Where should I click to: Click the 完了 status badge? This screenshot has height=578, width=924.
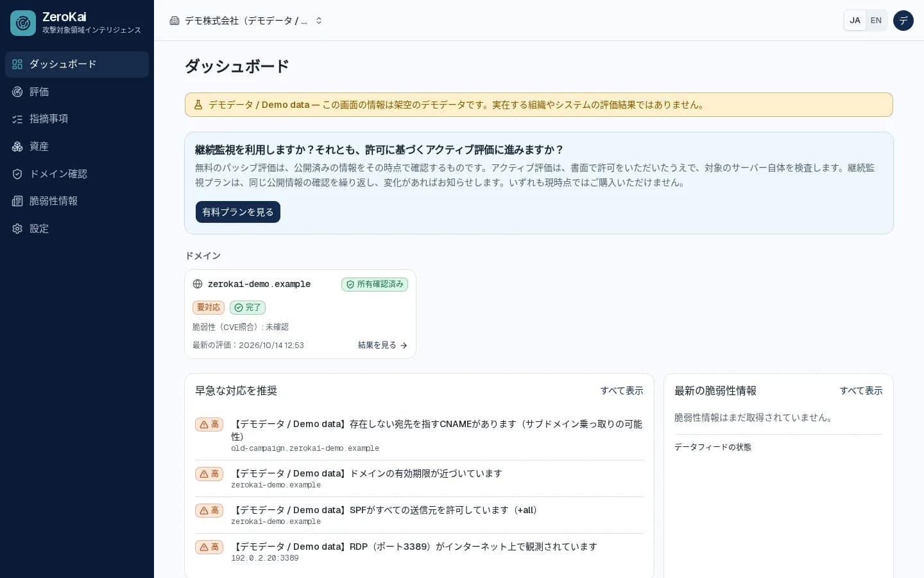248,308
